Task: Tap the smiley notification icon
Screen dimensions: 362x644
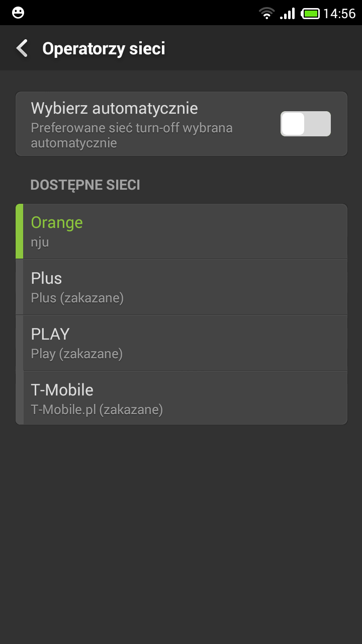Action: tap(18, 13)
